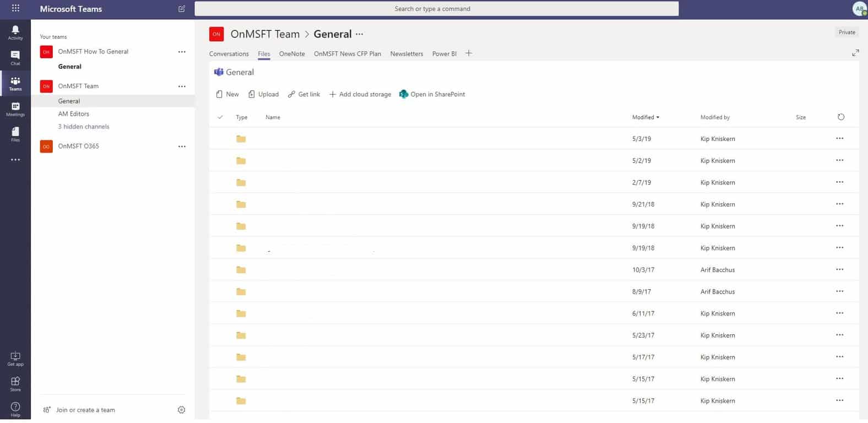Click the Get app download icon
Image resolution: width=868 pixels, height=423 pixels.
point(15,356)
